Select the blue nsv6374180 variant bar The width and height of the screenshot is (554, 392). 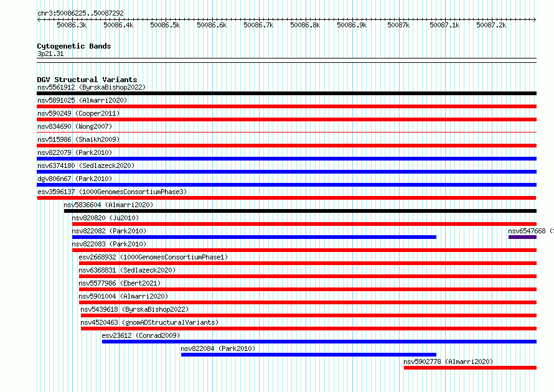coord(286,172)
